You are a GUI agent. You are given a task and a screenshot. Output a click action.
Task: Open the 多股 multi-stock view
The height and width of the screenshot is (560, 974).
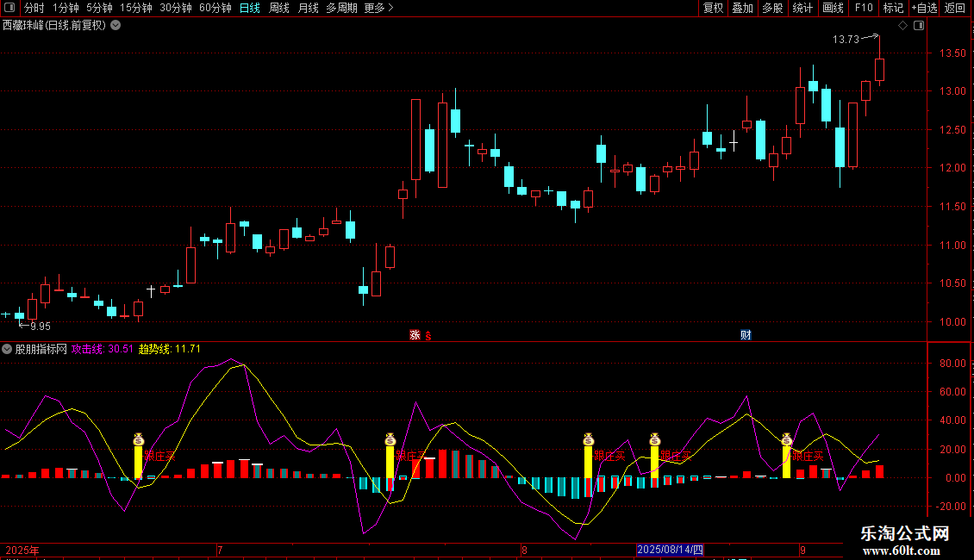pos(772,8)
